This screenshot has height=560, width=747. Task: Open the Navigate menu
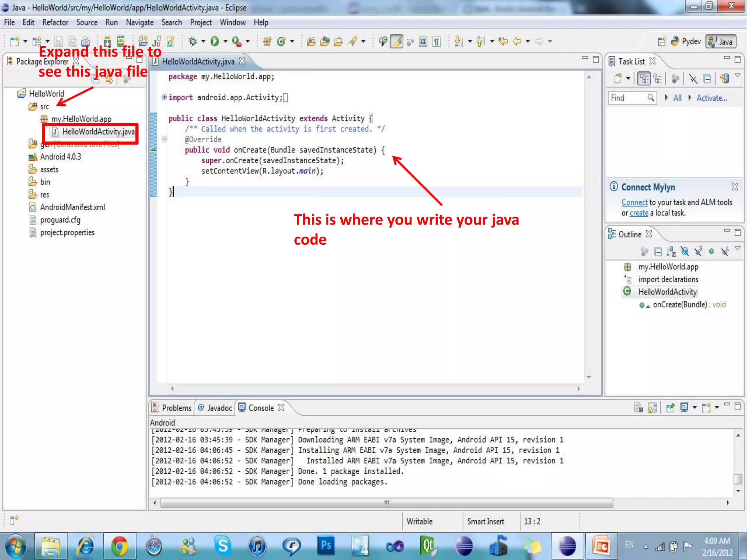(x=140, y=22)
